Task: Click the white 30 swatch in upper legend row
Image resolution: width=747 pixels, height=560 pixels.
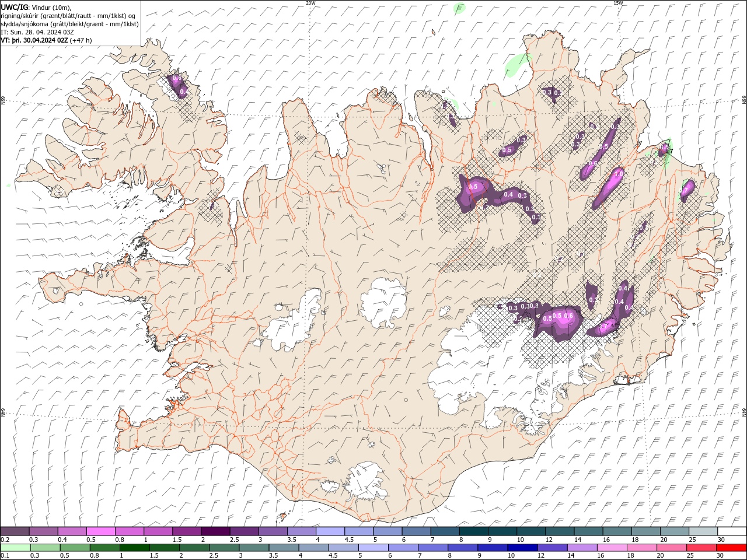Action: pyautogui.click(x=732, y=531)
